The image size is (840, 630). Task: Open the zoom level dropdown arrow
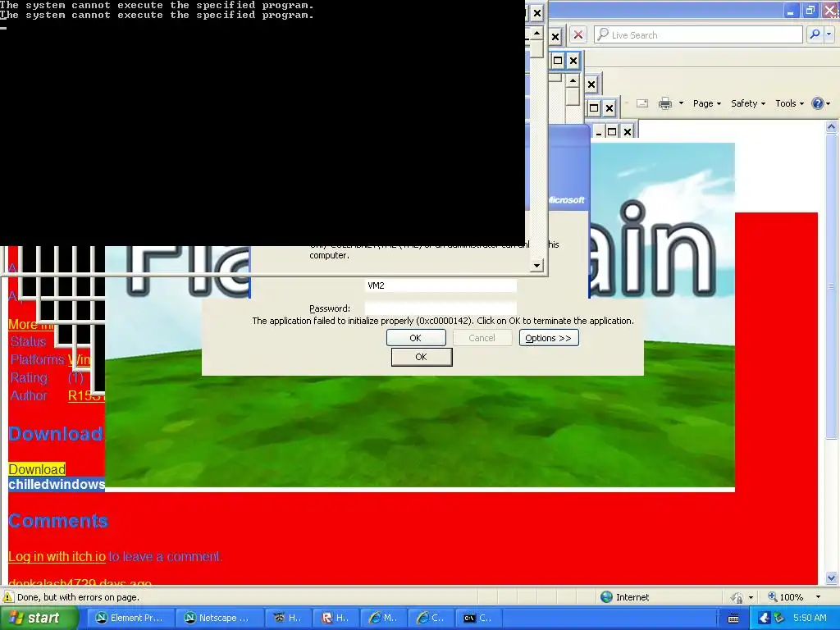tap(818, 597)
